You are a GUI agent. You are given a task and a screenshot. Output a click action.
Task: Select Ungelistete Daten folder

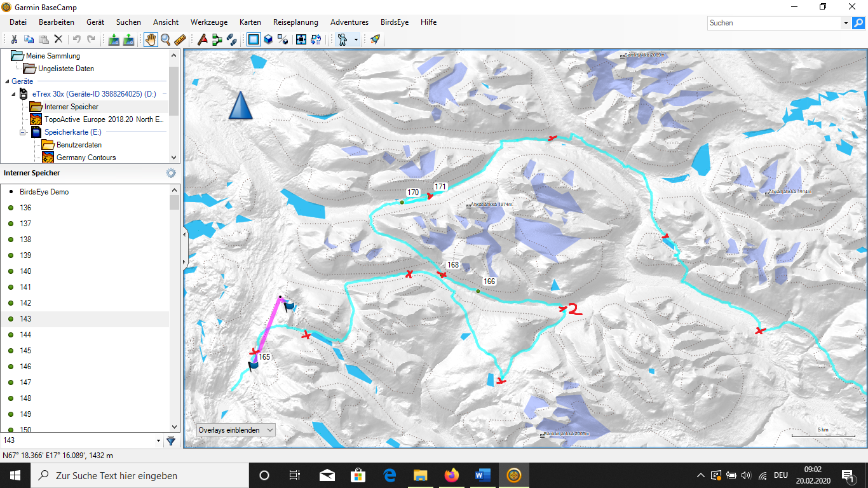tap(66, 69)
